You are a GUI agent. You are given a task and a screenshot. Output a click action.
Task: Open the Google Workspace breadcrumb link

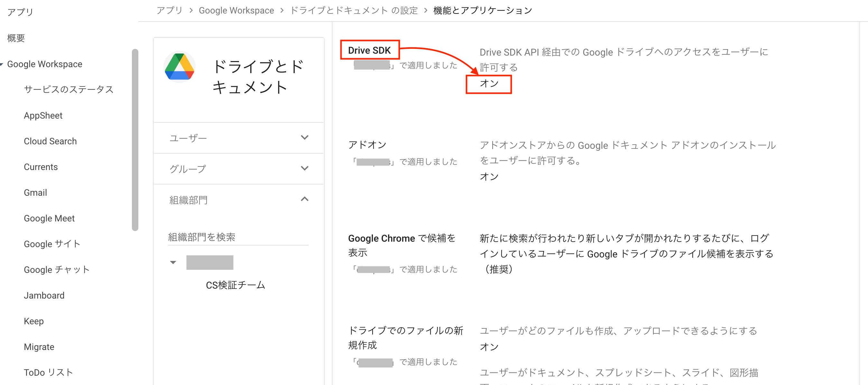click(236, 10)
